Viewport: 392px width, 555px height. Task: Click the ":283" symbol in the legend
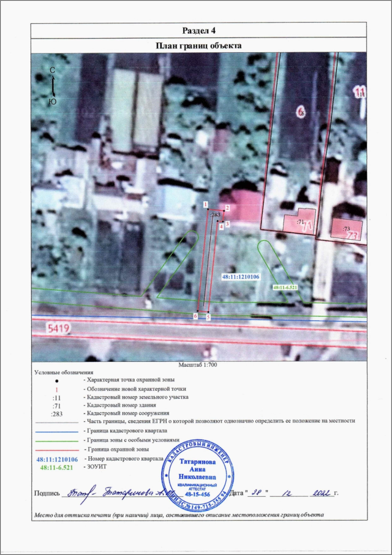(x=56, y=414)
